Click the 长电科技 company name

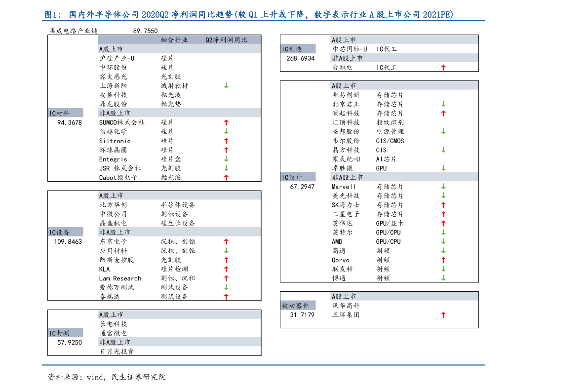[x=113, y=324]
